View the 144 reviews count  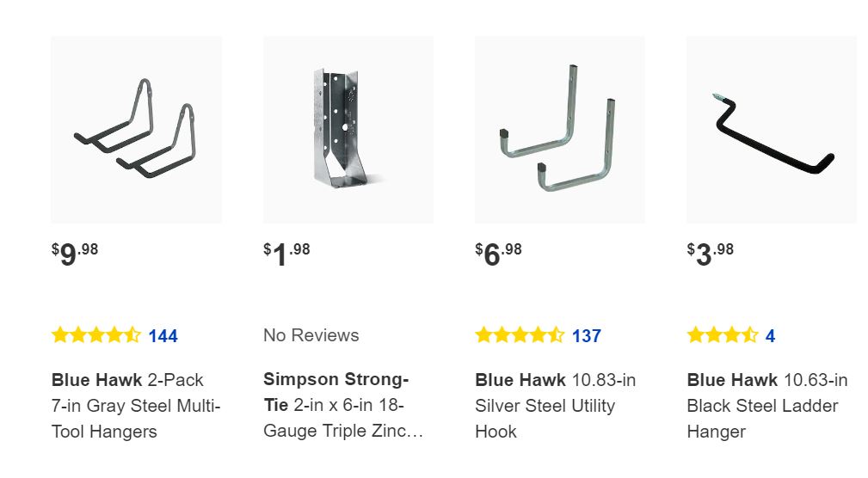163,336
